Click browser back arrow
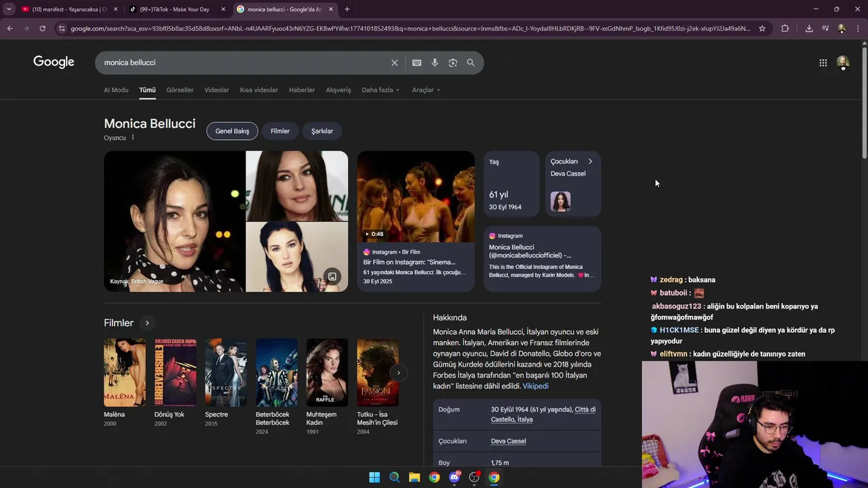The width and height of the screenshot is (868, 488). 9,28
